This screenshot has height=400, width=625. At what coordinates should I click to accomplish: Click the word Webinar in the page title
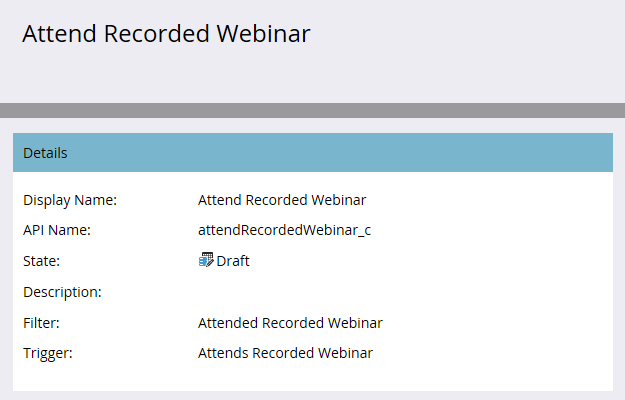coord(263,33)
